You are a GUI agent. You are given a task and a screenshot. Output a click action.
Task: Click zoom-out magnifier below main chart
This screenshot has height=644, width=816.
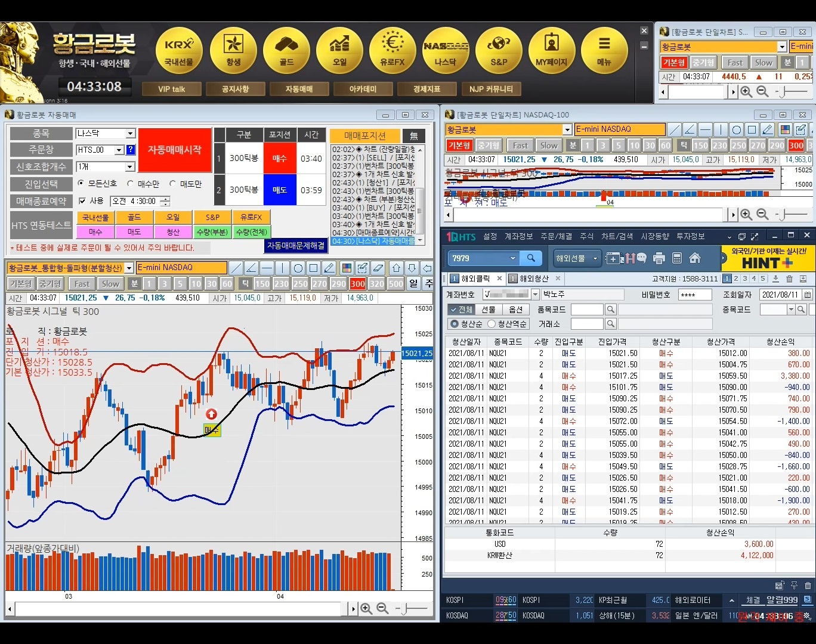382,609
